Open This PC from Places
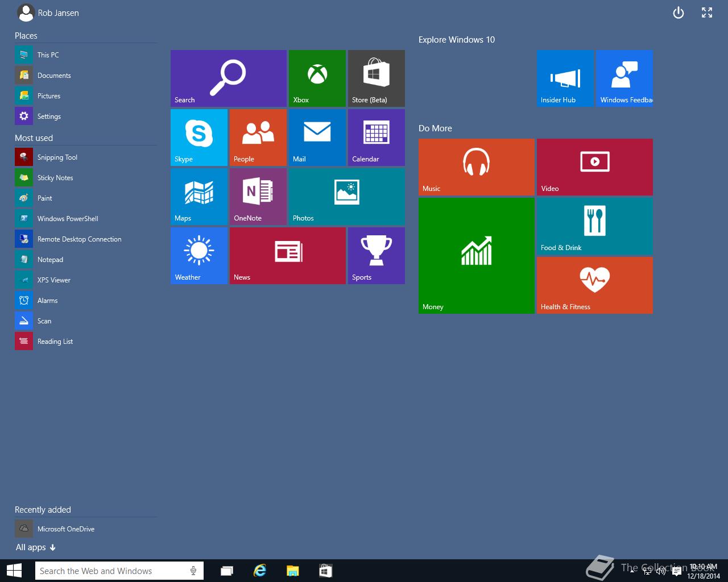Screen dimensions: 728x582 click(x=86, y=55)
